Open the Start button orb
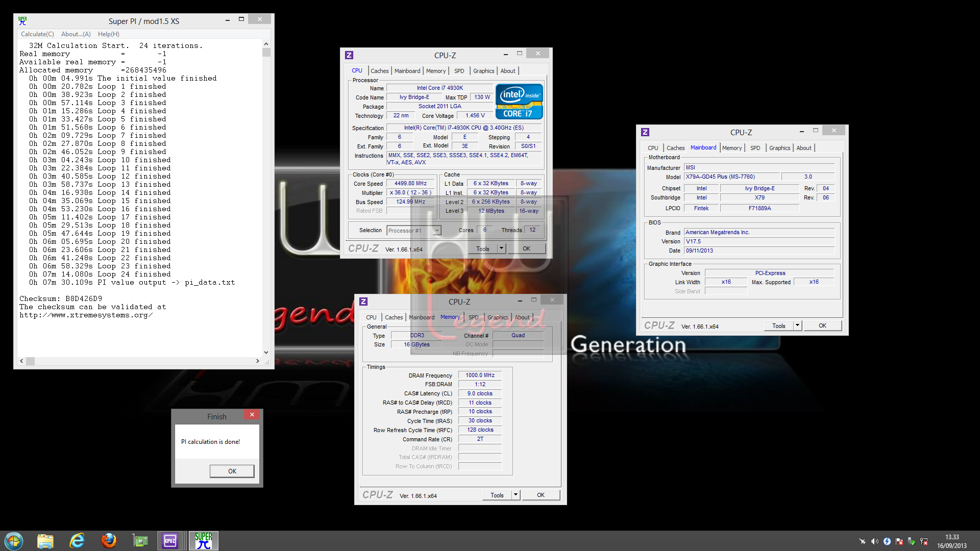 point(14,540)
